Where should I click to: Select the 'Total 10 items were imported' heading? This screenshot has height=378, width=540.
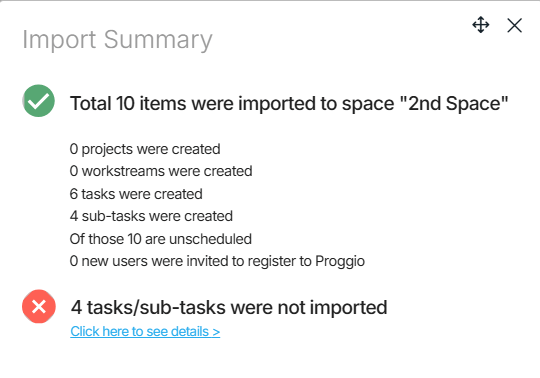(x=289, y=103)
